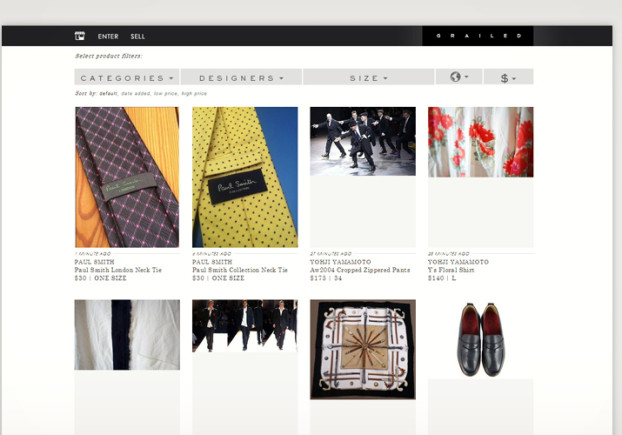Open the globe location filter

tap(459, 77)
